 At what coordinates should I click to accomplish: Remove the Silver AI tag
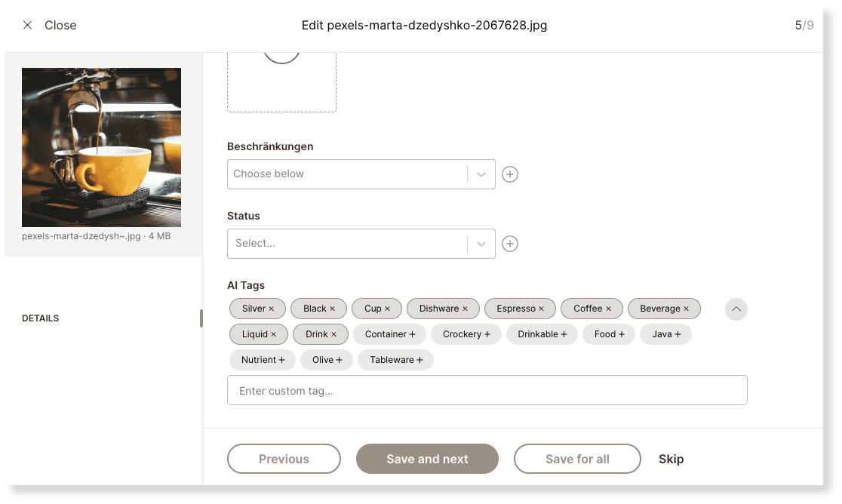(272, 309)
